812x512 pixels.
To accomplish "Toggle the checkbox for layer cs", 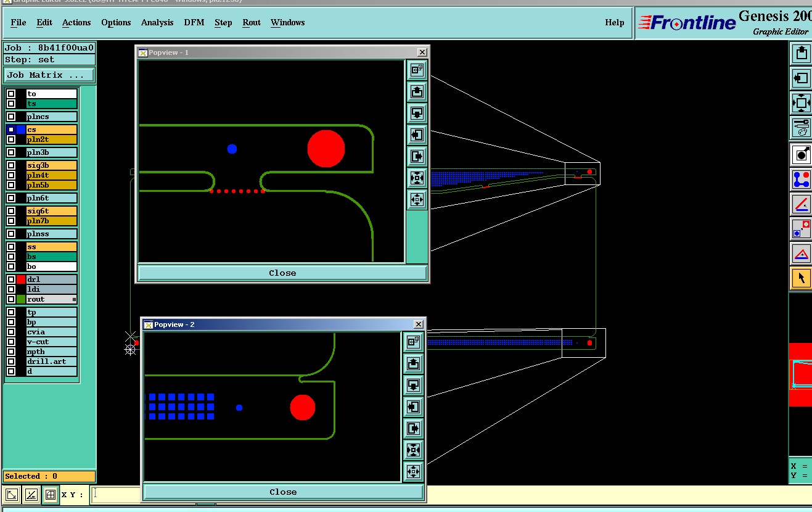I will [x=11, y=130].
